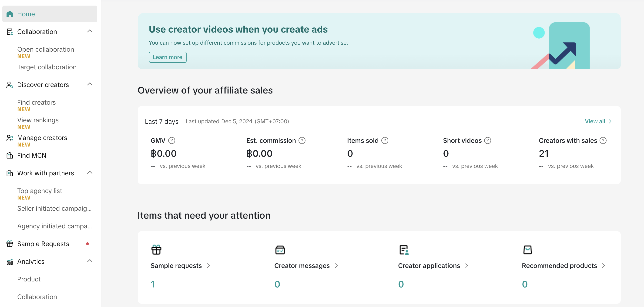Click the Collaboration document icon in sidebar
The image size is (644, 307).
pos(10,32)
